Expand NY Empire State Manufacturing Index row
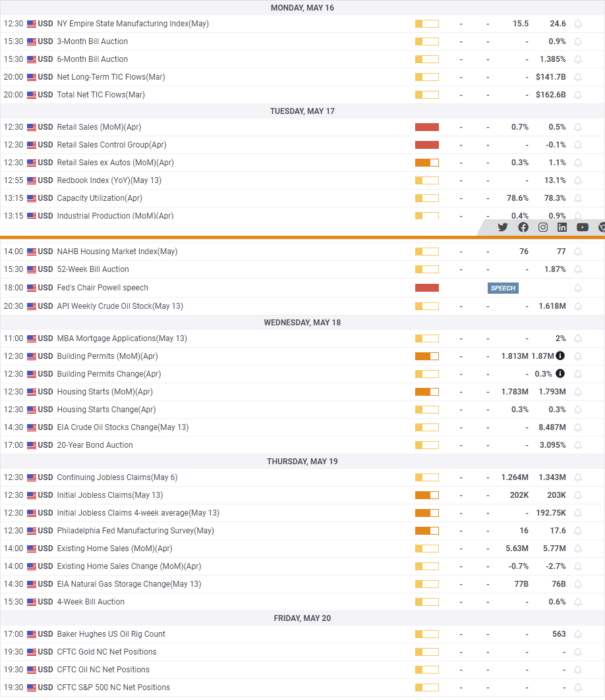 tap(302, 24)
